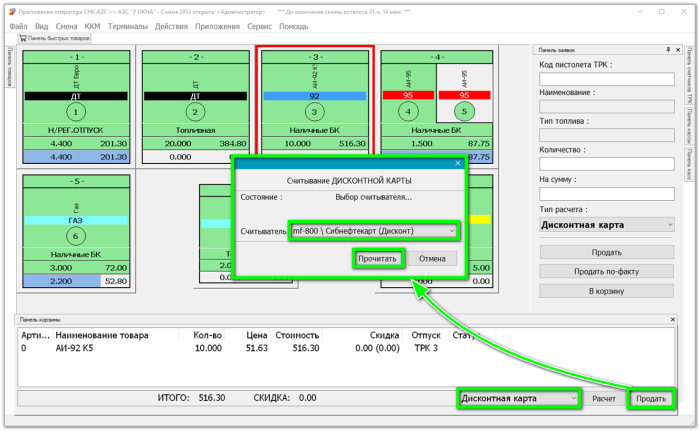Open the Смена menu
Image resolution: width=700 pixels, height=431 pixels.
[x=66, y=26]
